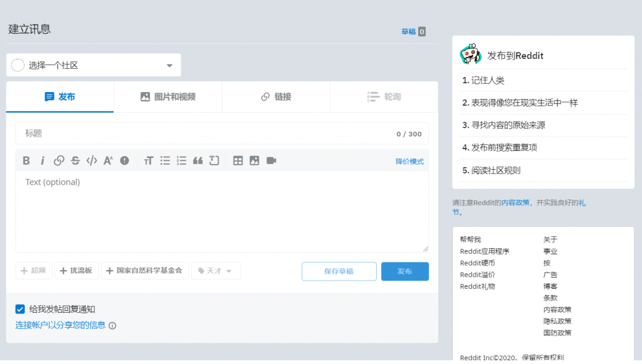Apply italic formatting in the editor toolbar

[43, 161]
